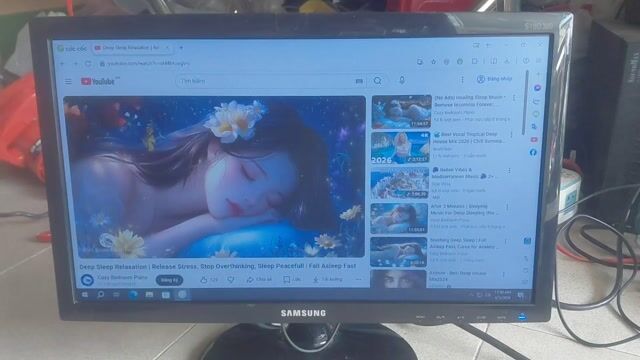The height and width of the screenshot is (360, 640).
Task: Open the After 3 Minutes Sleeping Music thumbnail
Action: coord(399,218)
